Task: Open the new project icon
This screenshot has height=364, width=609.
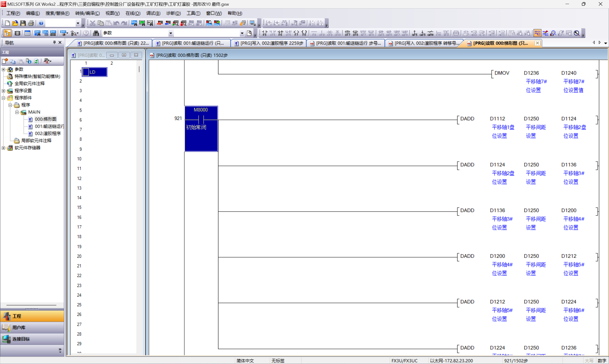Action: (7, 23)
